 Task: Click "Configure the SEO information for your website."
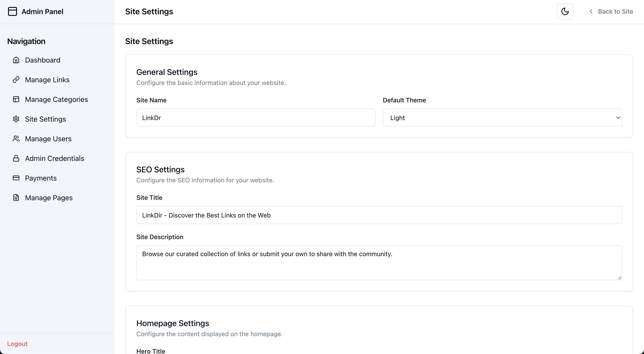[205, 180]
